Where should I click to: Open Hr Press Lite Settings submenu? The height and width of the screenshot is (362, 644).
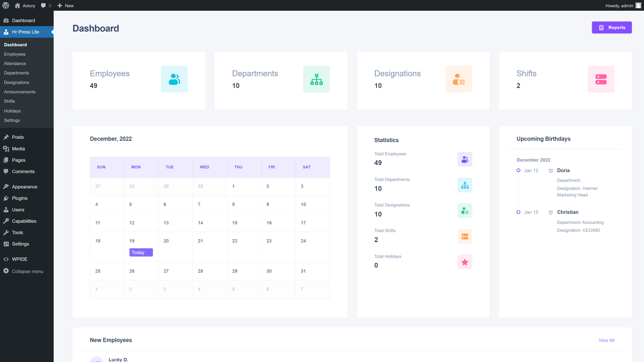click(12, 120)
